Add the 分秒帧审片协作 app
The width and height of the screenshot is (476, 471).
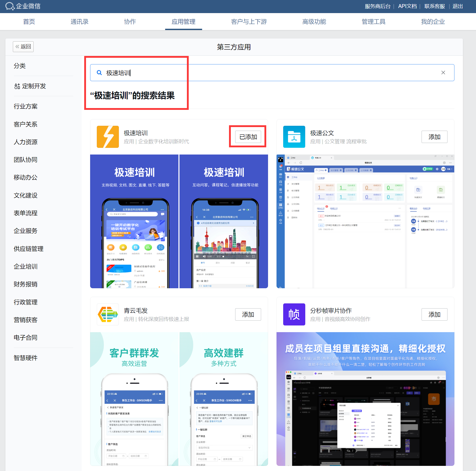(x=434, y=314)
